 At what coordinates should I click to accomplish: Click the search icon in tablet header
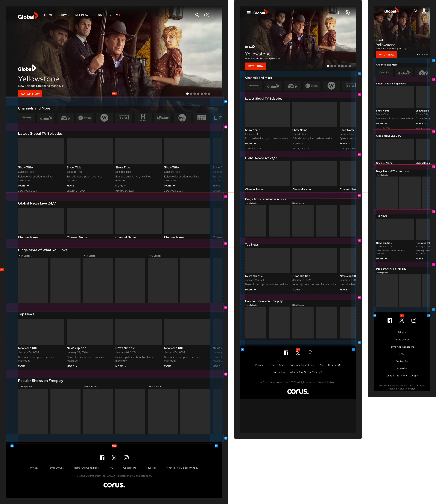[337, 13]
